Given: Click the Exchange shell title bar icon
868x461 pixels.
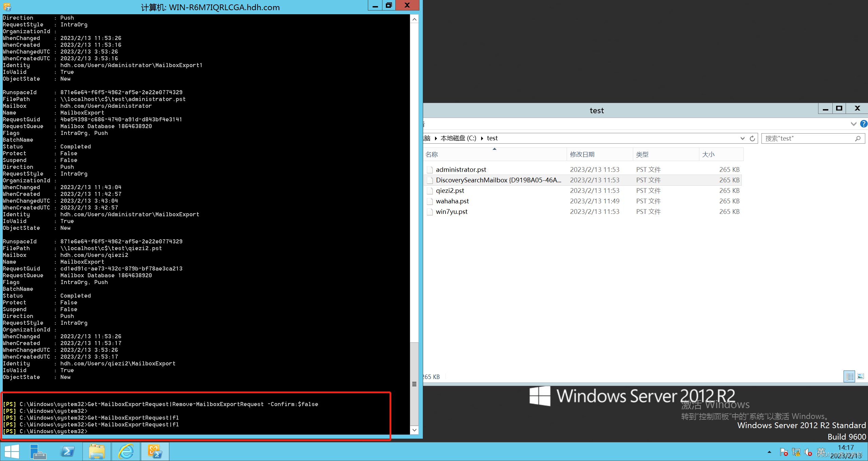Looking at the screenshot, I should [7, 7].
